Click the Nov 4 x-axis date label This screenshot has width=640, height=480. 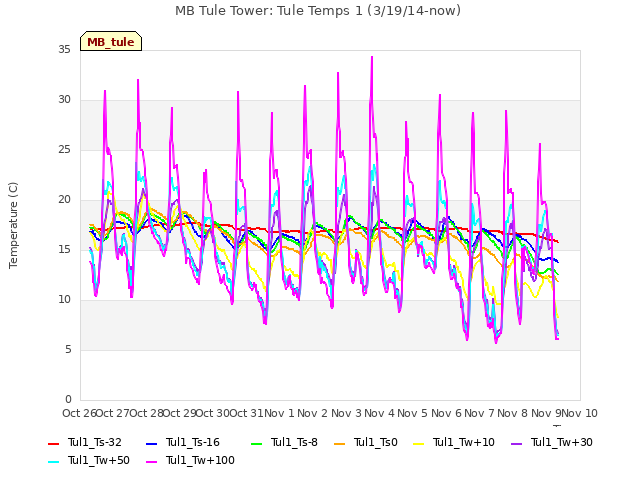(x=379, y=413)
